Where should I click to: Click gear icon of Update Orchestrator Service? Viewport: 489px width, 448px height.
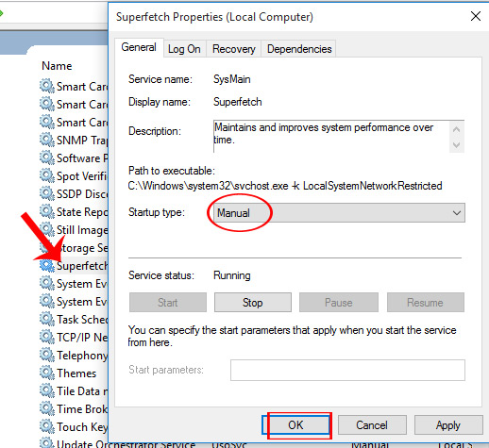47,442
